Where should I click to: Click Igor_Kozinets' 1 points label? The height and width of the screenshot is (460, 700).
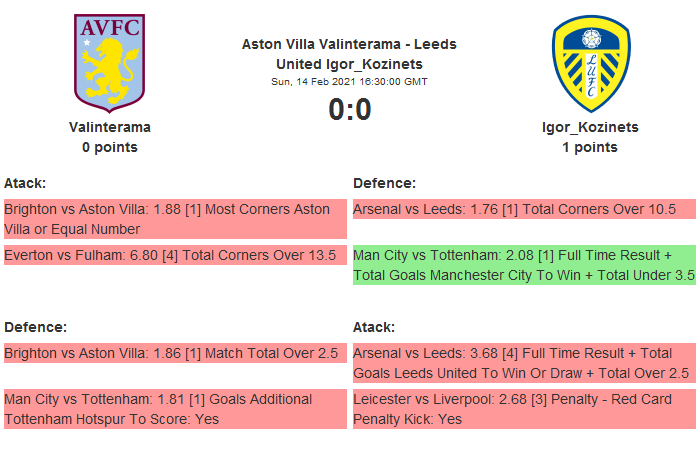pyautogui.click(x=590, y=147)
